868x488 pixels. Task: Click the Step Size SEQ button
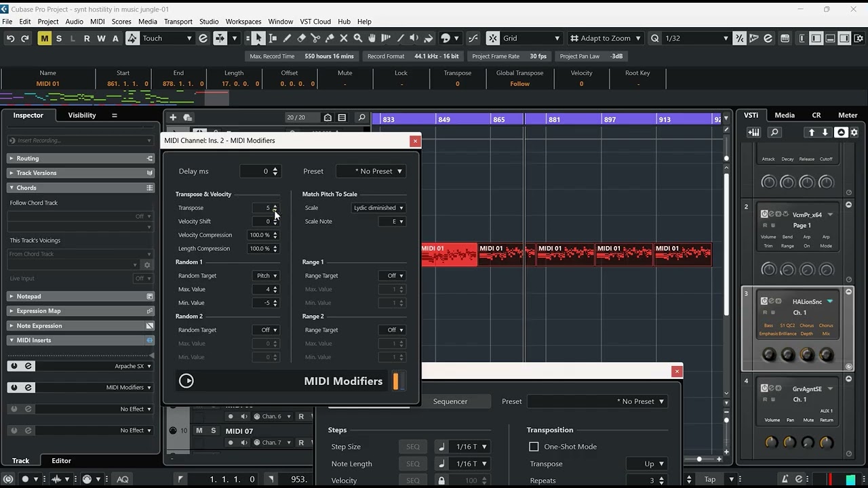tap(413, 447)
